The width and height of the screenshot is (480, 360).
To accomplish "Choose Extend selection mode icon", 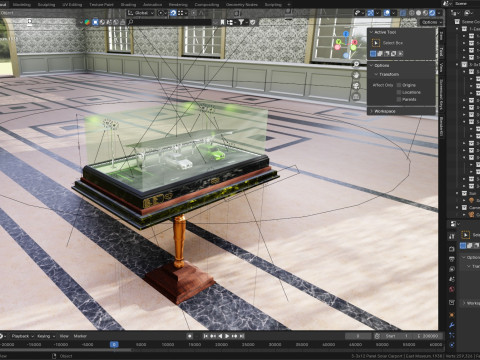I will coord(380,53).
